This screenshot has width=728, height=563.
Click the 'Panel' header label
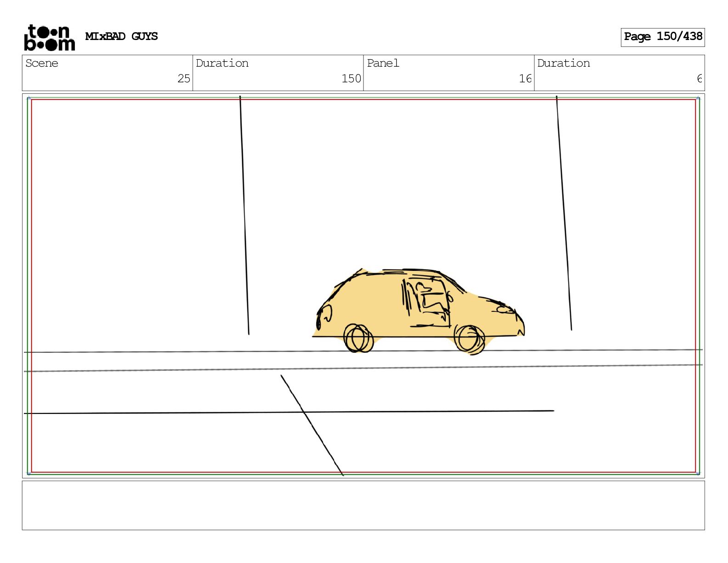tap(383, 63)
